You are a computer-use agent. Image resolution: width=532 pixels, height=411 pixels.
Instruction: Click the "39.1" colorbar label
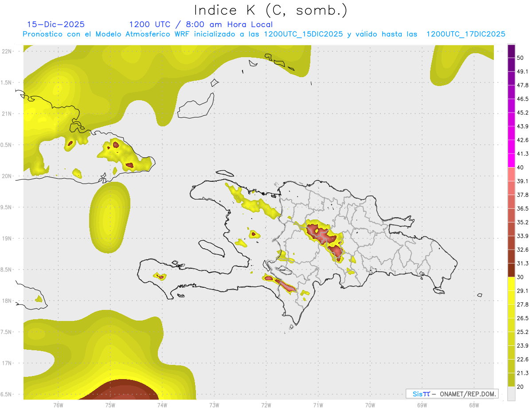click(523, 181)
